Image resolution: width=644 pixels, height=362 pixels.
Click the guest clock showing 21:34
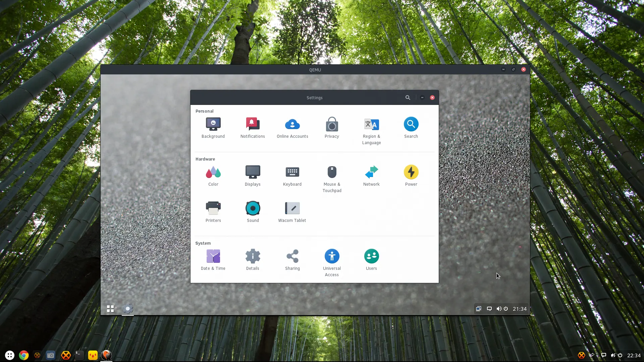click(520, 309)
